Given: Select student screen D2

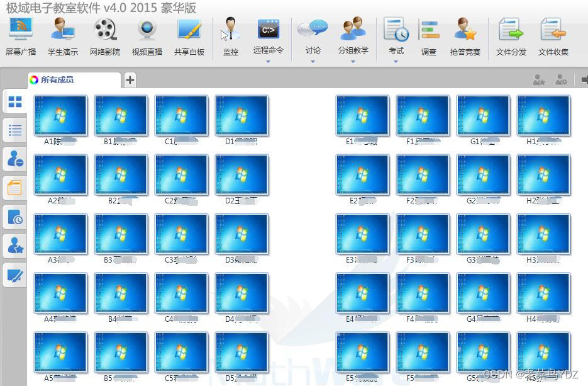Looking at the screenshot, I should pos(241,175).
